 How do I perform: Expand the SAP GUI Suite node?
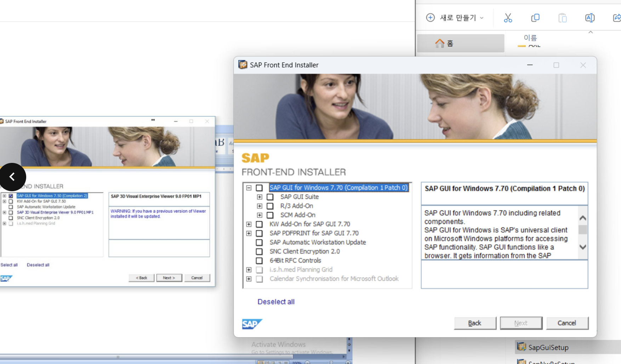click(x=260, y=197)
